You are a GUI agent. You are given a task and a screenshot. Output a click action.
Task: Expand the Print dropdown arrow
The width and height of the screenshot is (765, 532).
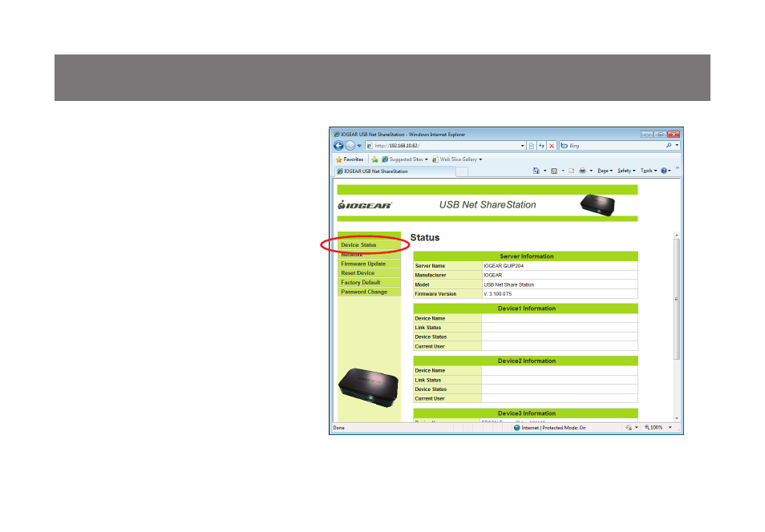pyautogui.click(x=591, y=171)
